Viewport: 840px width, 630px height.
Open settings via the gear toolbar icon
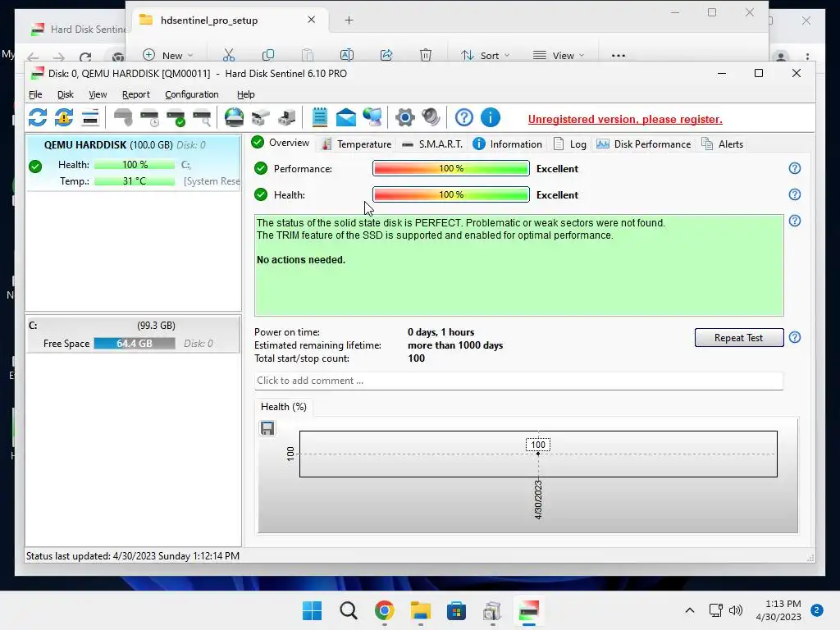click(405, 117)
